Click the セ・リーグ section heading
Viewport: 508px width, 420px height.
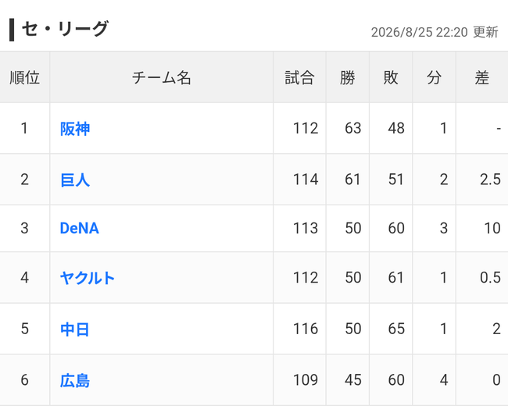[x=65, y=29]
